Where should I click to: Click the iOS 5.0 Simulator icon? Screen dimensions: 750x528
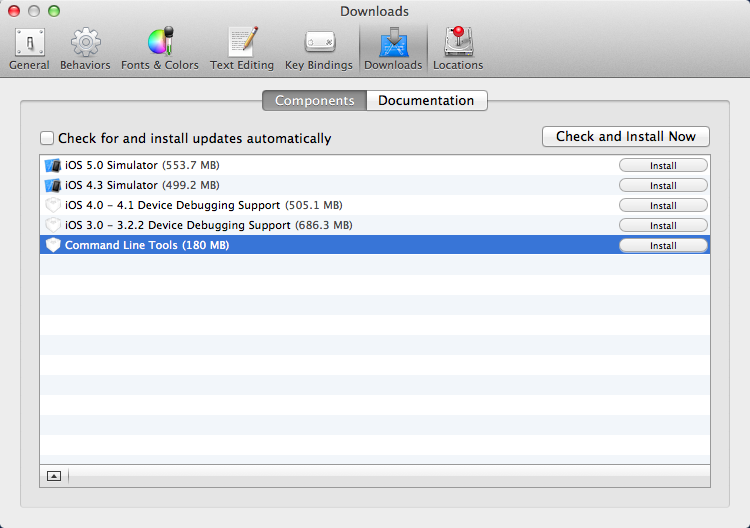coord(53,165)
